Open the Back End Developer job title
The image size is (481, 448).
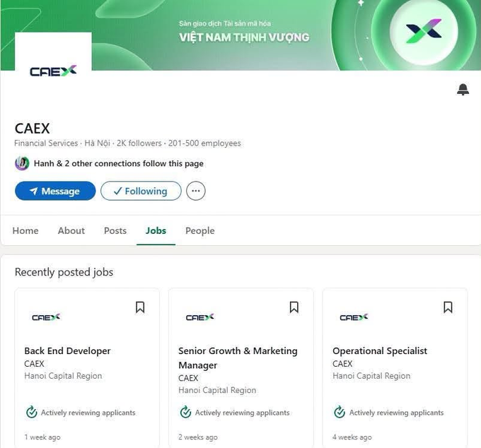click(x=67, y=351)
